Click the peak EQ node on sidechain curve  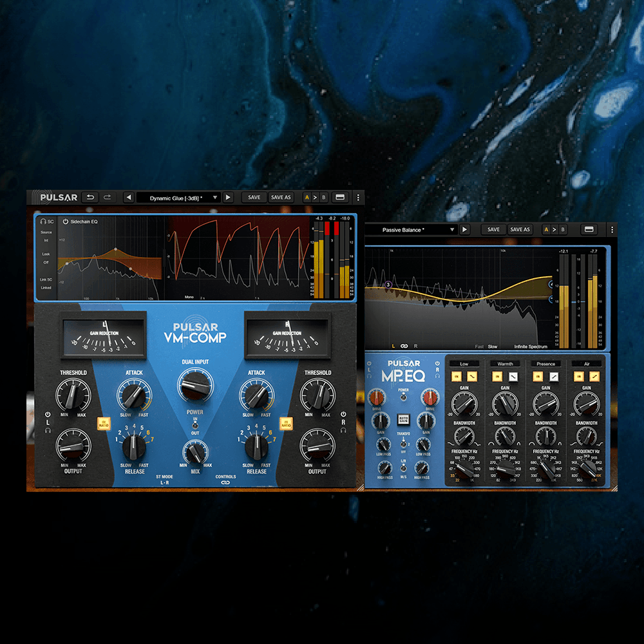coord(115,249)
